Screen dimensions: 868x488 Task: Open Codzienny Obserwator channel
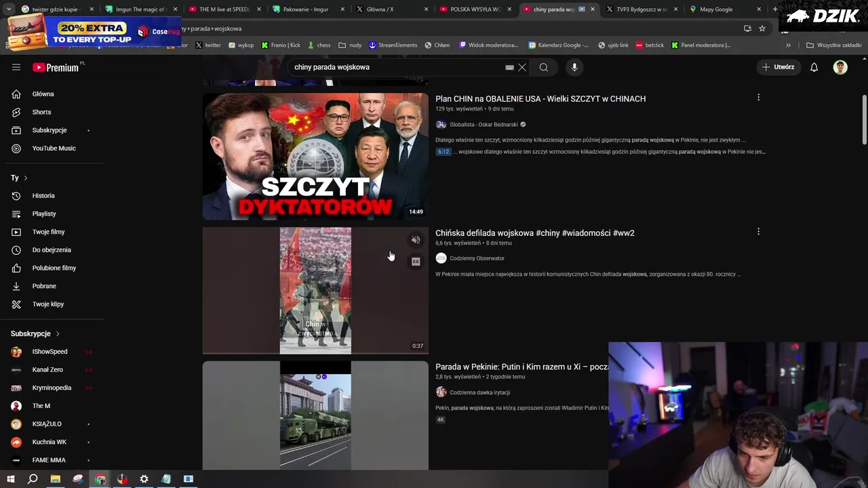[x=477, y=258]
